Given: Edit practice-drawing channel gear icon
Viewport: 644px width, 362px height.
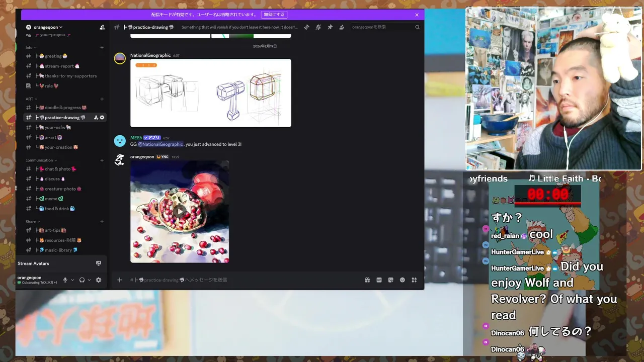Looking at the screenshot, I should point(102,118).
